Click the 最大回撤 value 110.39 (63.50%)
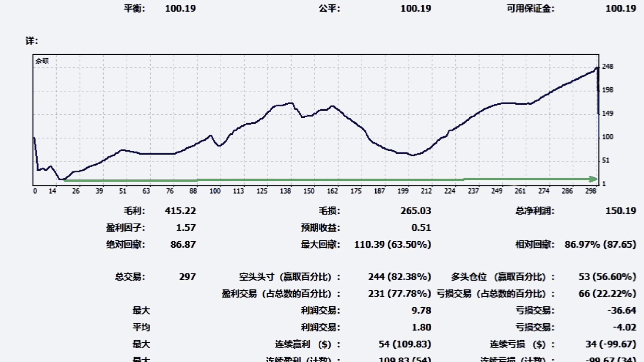 (392, 245)
